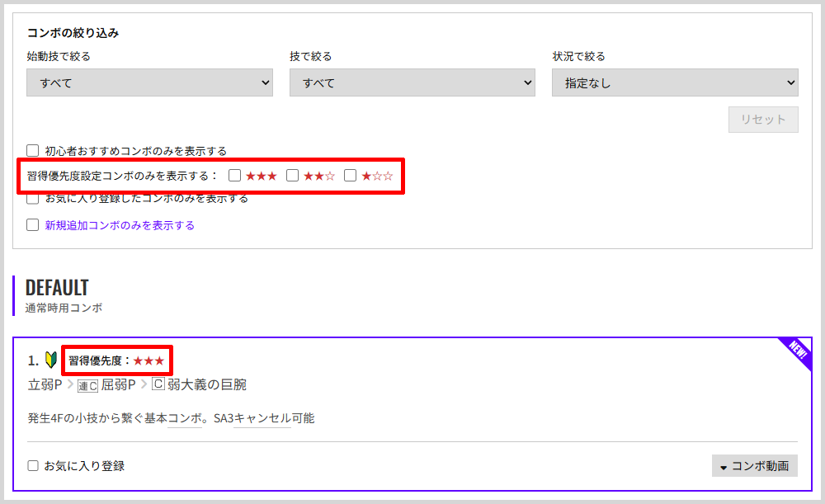Viewport: 825px width, 504px height.
Task: Click the コンボの絞り込み heading
Action: 73,33
